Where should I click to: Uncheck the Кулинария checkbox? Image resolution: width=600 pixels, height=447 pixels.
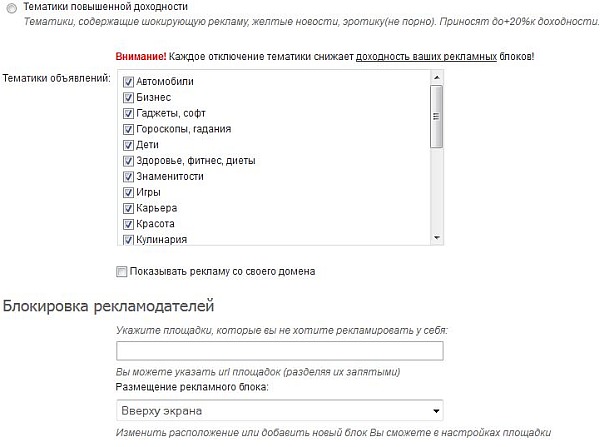click(128, 240)
